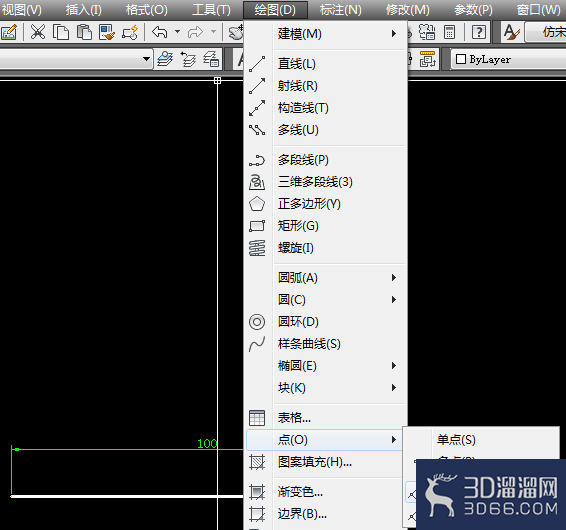This screenshot has width=566, height=530.
Task: Select 多段线(P) polyline command
Action: (x=326, y=160)
